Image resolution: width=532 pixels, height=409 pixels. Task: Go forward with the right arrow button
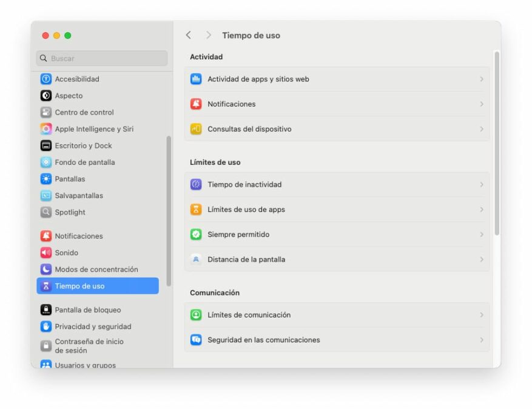tap(208, 35)
